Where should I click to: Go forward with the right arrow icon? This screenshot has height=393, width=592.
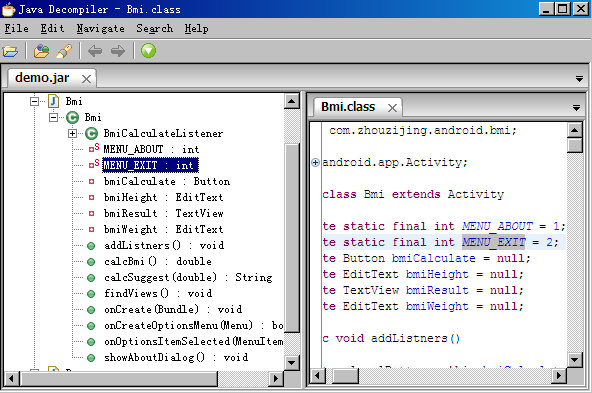pos(118,51)
